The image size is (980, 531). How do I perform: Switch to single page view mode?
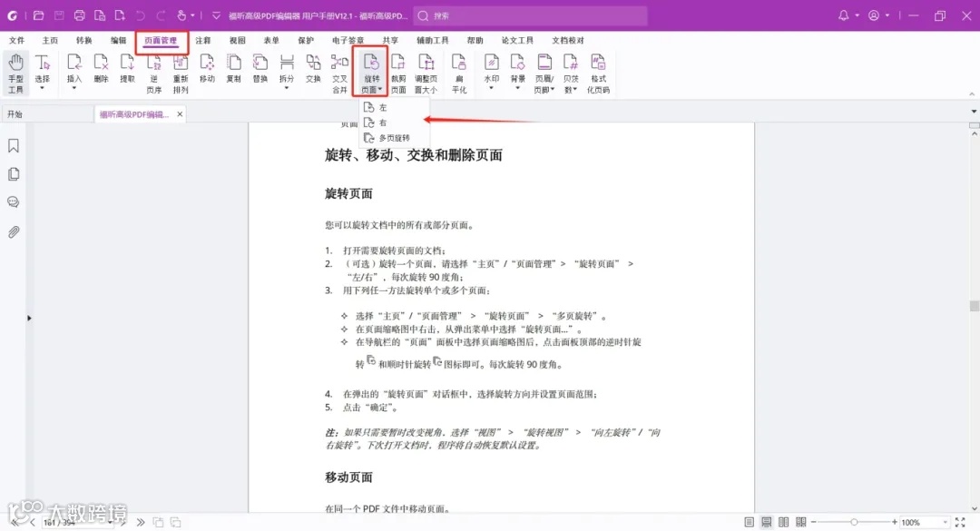tap(749, 522)
